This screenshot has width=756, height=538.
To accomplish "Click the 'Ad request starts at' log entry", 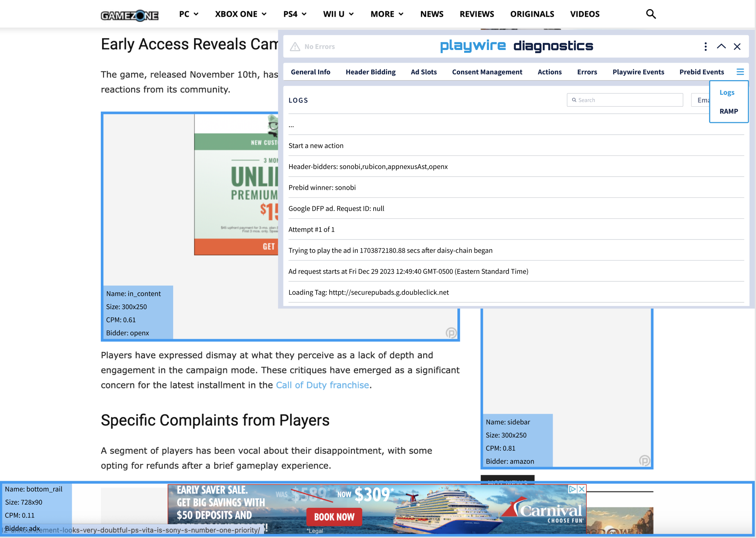I will point(516,271).
